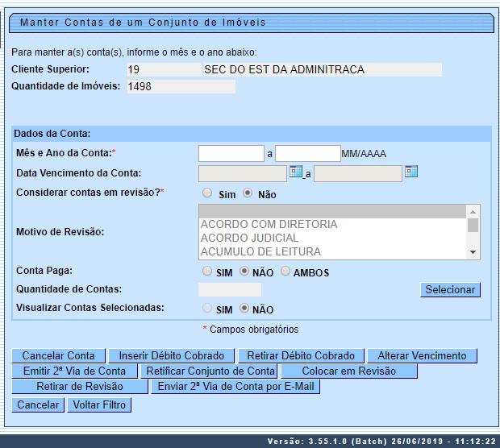Click the Selecionar button
The image size is (500, 448).
pyautogui.click(x=450, y=289)
